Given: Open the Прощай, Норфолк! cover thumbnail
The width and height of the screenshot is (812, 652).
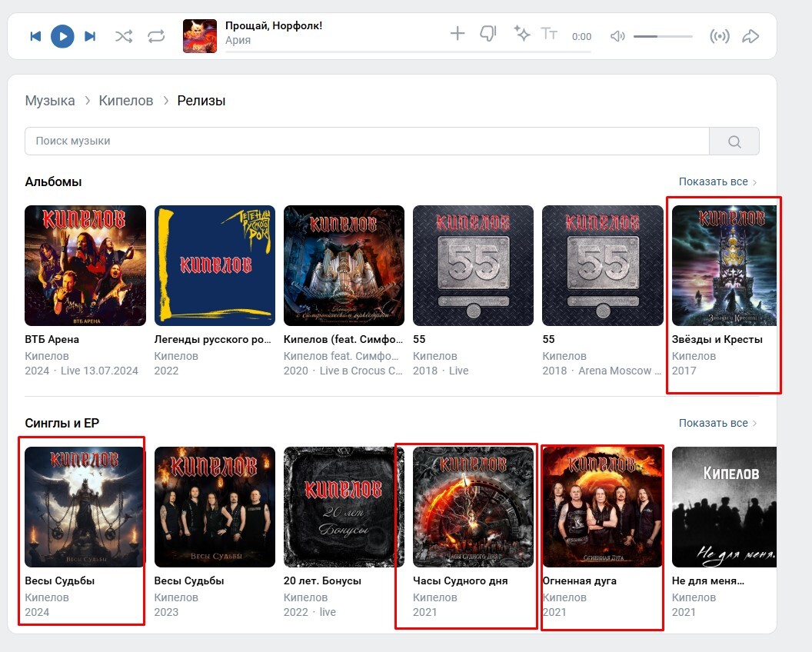Looking at the screenshot, I should tap(200, 36).
